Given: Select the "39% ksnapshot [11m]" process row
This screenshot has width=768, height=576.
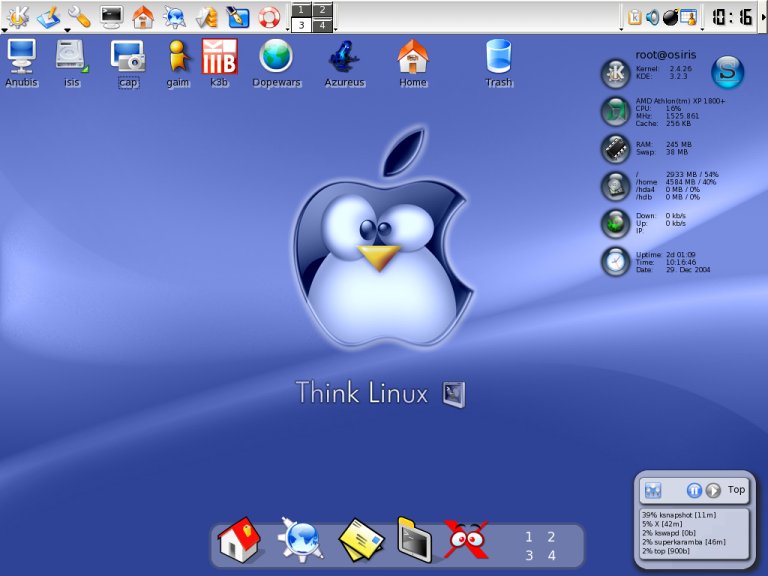Looking at the screenshot, I should 679,515.
